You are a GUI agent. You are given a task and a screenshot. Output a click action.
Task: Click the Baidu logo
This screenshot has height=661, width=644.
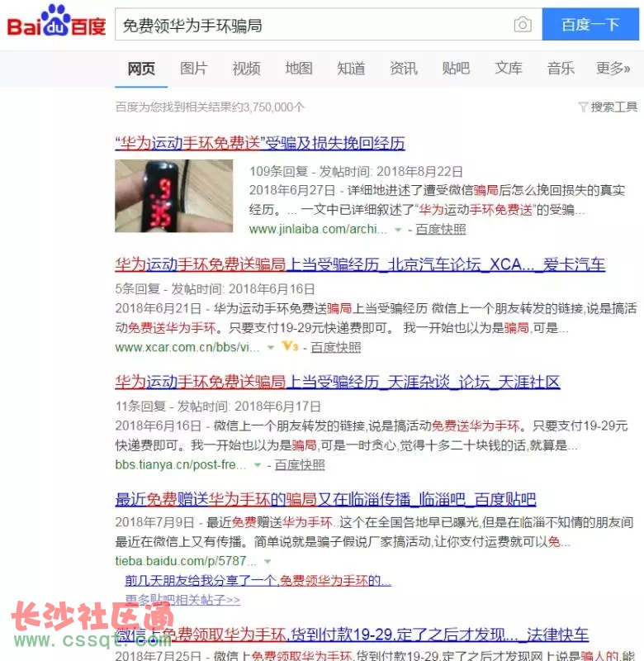[x=56, y=22]
